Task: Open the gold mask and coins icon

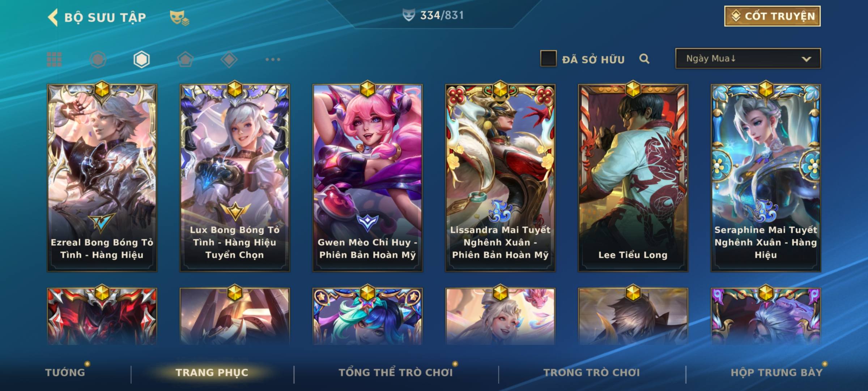Action: click(x=179, y=17)
